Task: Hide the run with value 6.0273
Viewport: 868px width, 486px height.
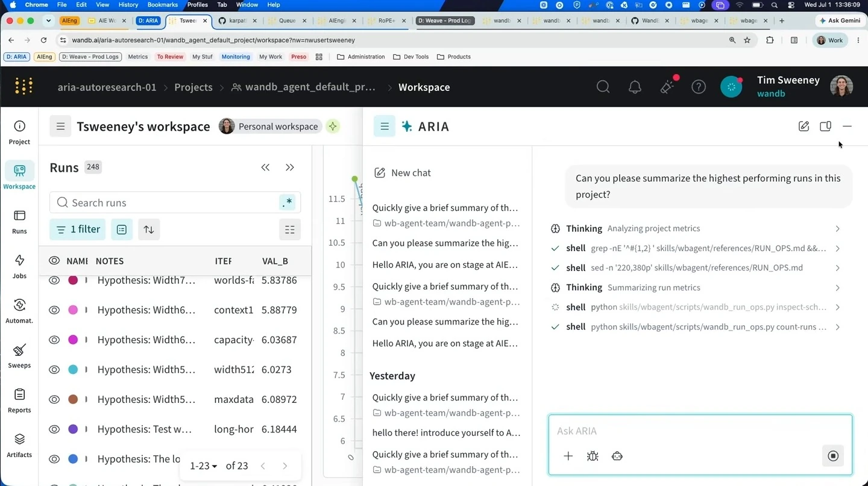Action: pos(54,370)
